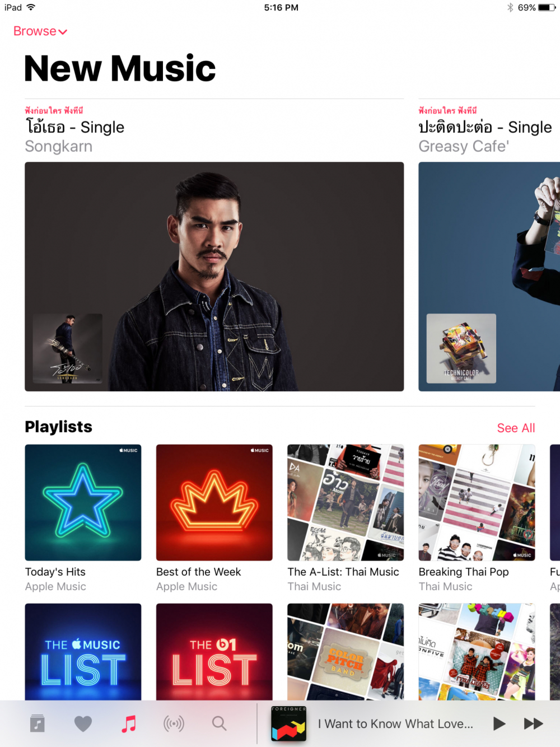Open Today's Hits playlist

(83, 503)
